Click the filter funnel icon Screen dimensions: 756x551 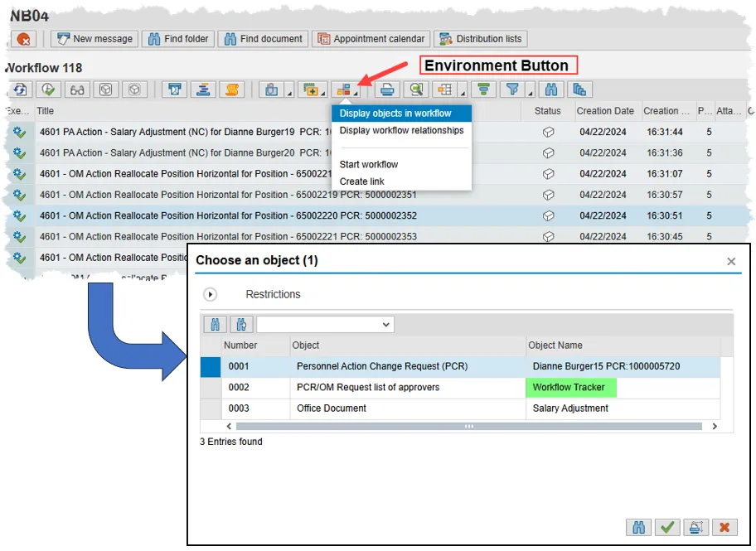pyautogui.click(x=513, y=89)
